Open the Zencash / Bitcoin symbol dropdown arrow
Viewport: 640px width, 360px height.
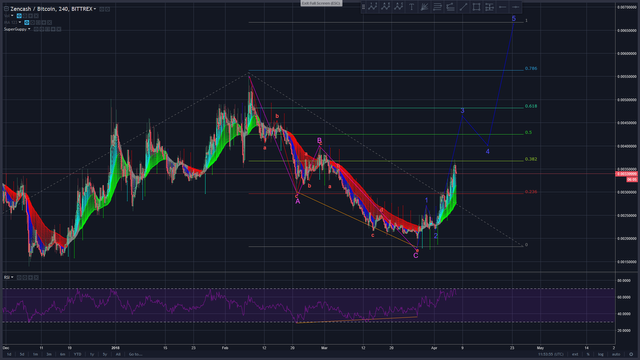[x=95, y=9]
